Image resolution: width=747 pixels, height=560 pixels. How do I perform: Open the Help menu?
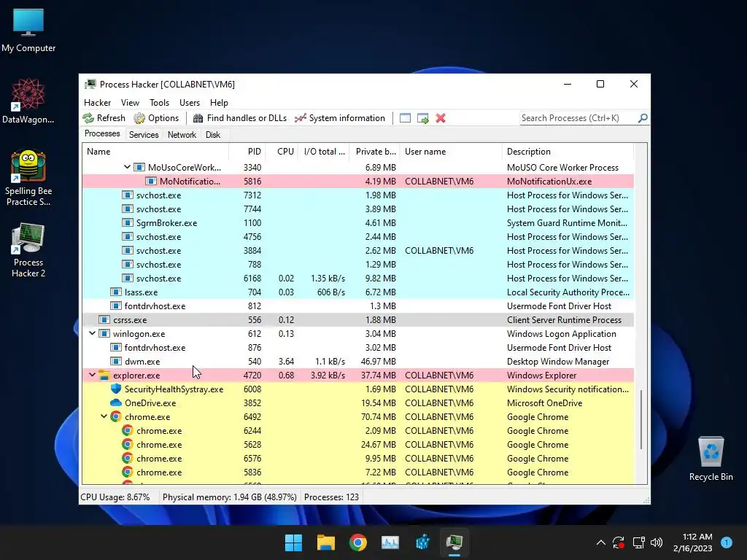219,103
